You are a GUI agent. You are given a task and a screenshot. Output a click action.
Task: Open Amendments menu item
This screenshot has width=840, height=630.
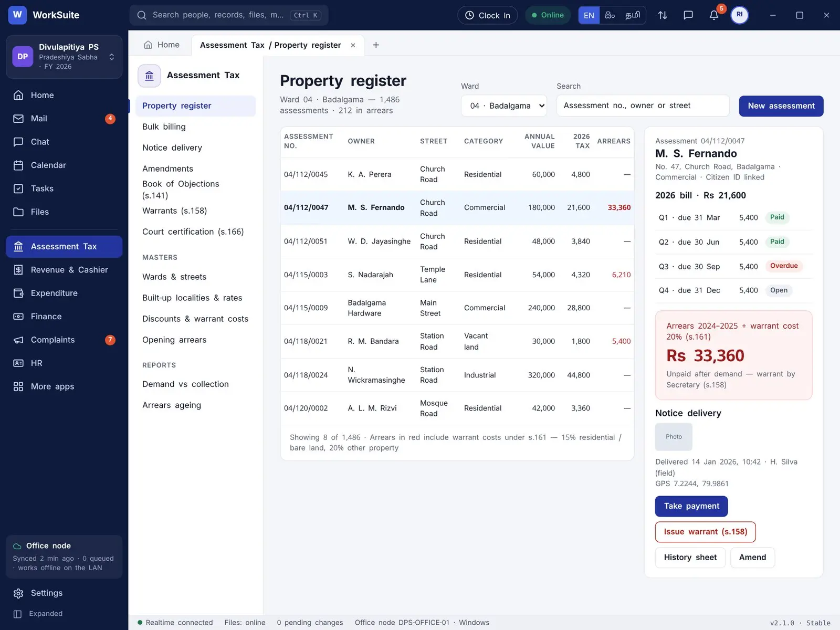pos(195,169)
